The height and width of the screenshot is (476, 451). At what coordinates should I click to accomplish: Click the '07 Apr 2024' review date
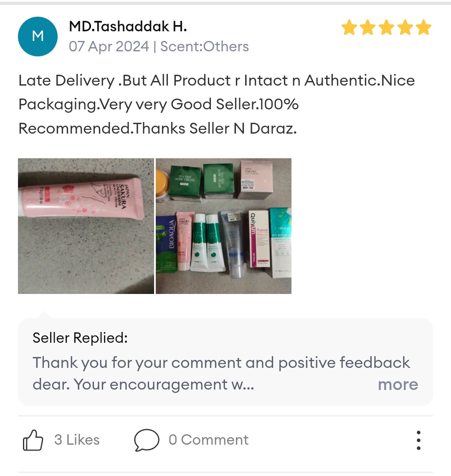(x=109, y=46)
